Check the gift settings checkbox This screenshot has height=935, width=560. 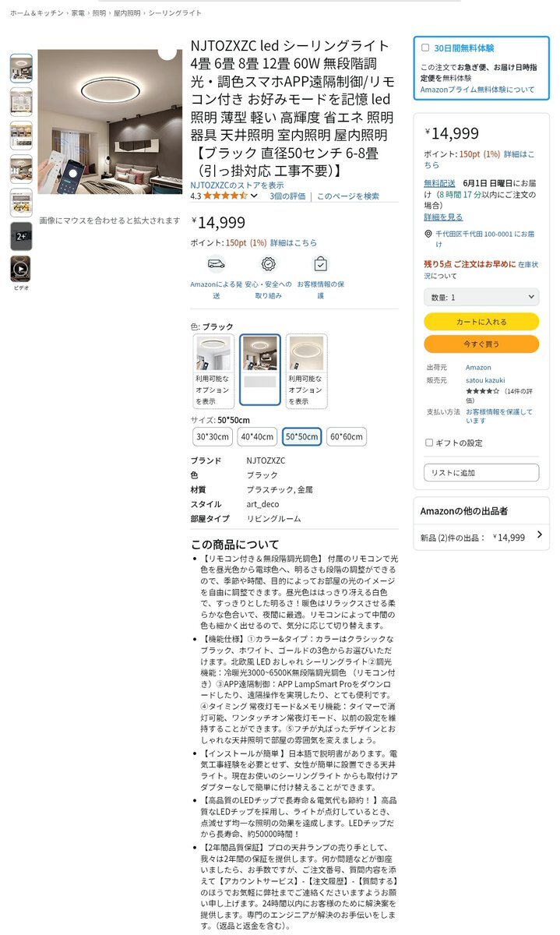428,443
